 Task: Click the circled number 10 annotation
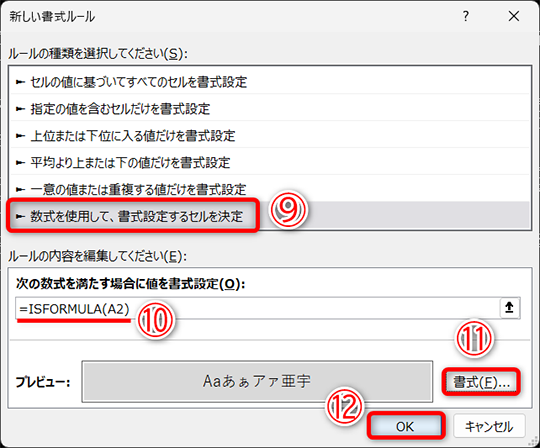156,321
